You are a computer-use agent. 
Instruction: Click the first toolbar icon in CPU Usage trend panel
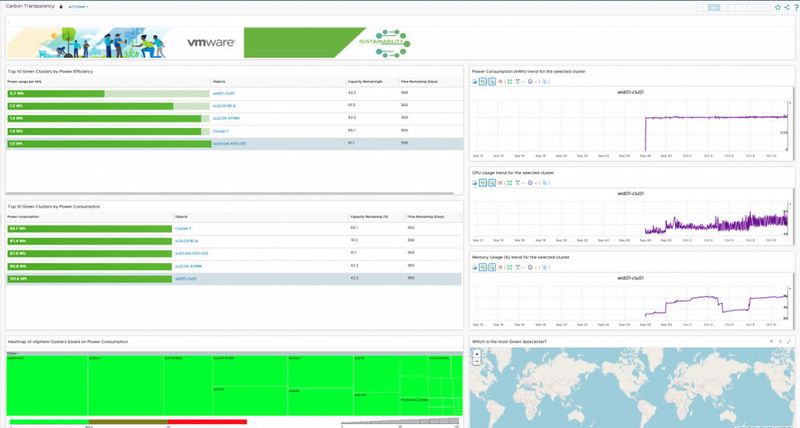(474, 183)
